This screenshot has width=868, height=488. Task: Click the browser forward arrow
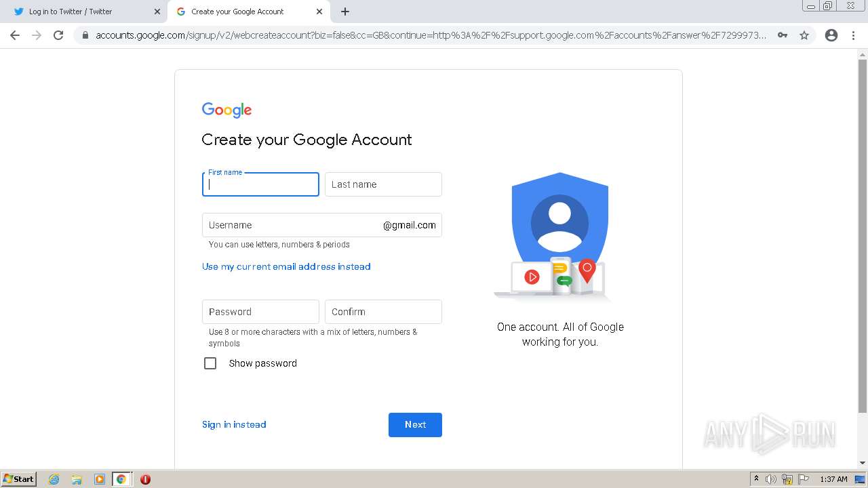37,35
